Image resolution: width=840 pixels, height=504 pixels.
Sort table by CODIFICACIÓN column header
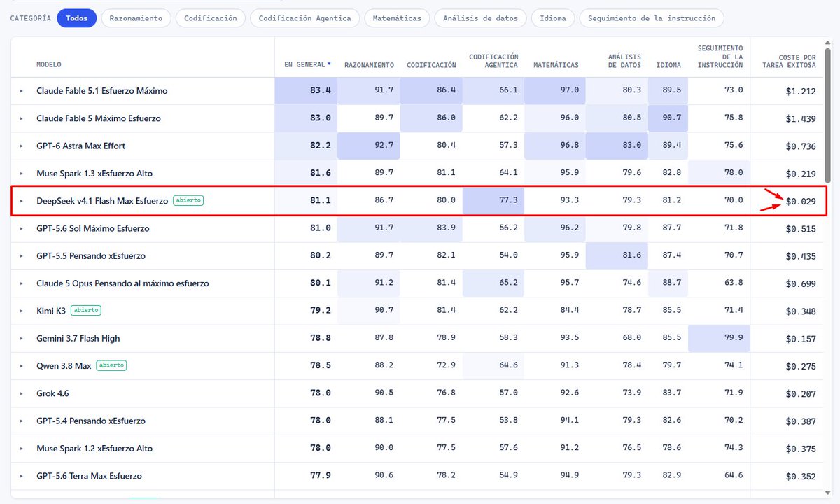pos(431,65)
